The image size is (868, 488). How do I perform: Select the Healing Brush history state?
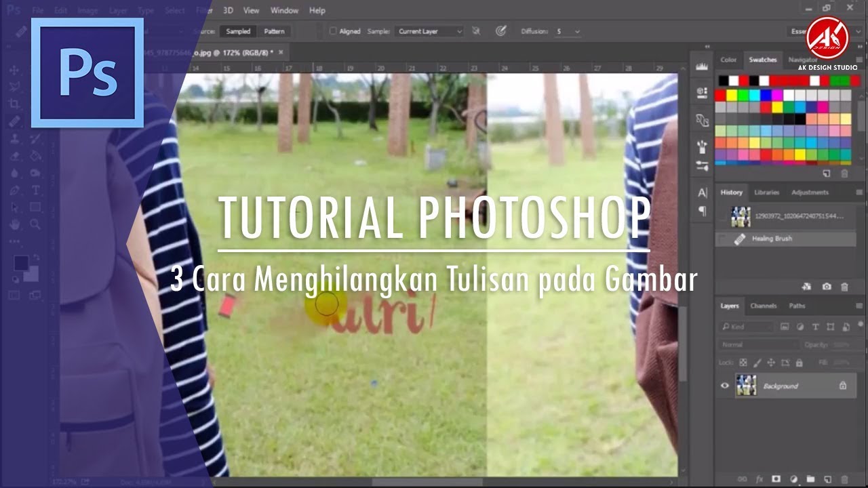coord(785,239)
